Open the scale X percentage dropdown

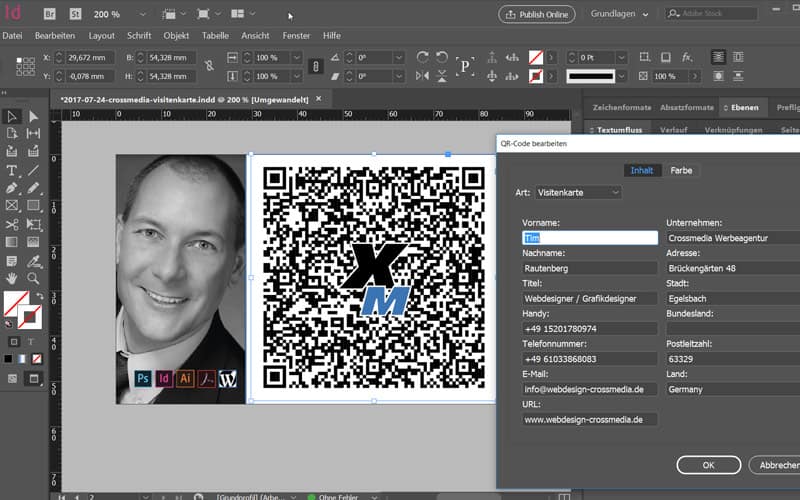point(296,58)
